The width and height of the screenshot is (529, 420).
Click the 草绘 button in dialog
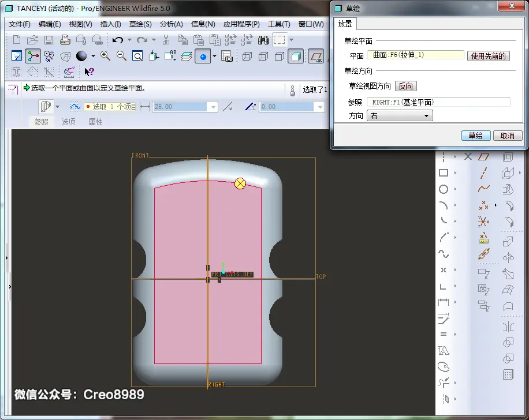475,136
